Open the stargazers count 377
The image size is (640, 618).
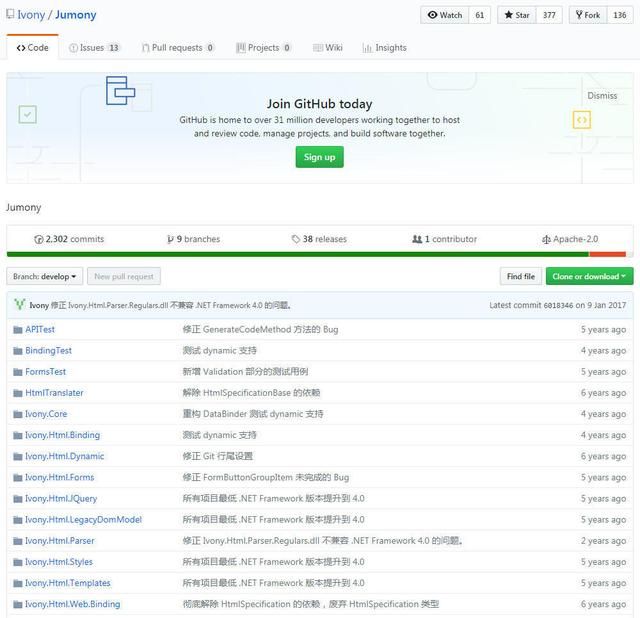pyautogui.click(x=549, y=15)
